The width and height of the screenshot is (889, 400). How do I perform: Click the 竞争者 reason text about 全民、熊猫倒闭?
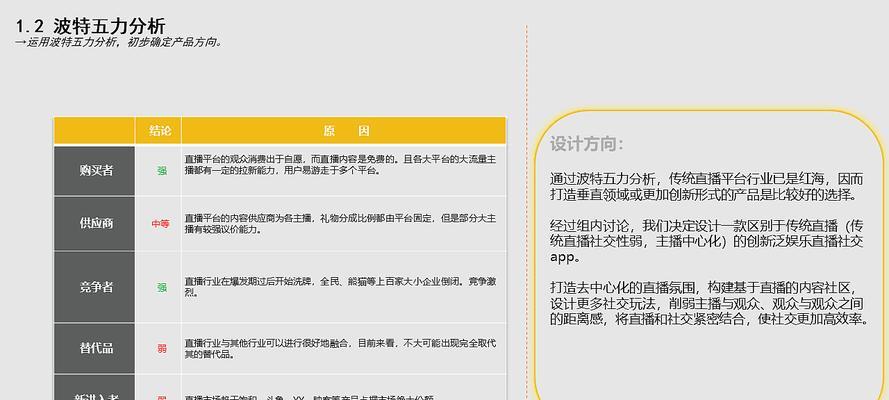click(x=341, y=287)
